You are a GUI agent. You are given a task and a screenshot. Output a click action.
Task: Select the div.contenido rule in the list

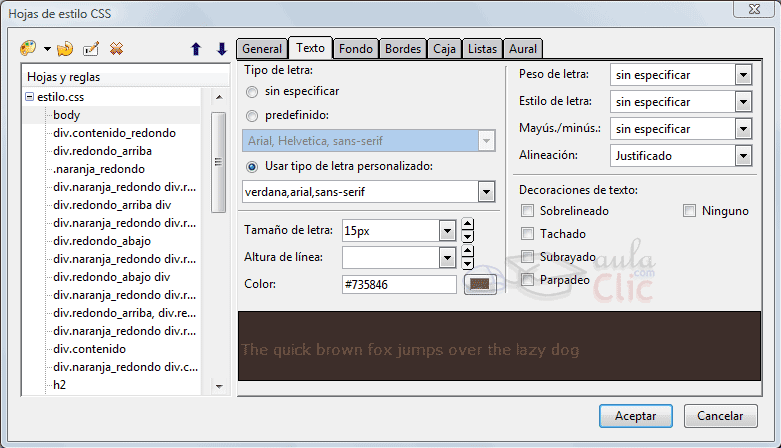89,349
